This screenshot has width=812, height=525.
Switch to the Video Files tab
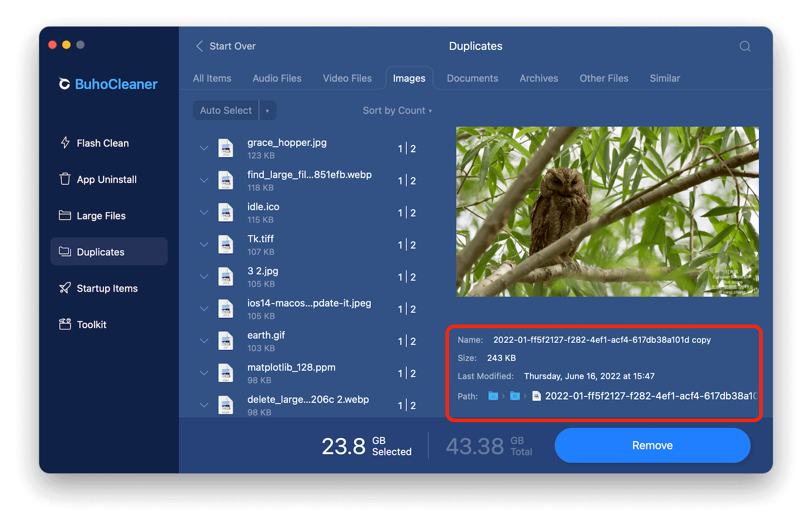347,78
